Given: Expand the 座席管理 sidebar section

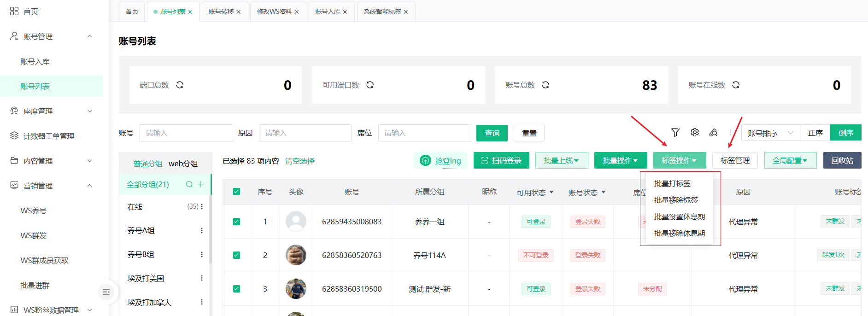Looking at the screenshot, I should (90, 111).
